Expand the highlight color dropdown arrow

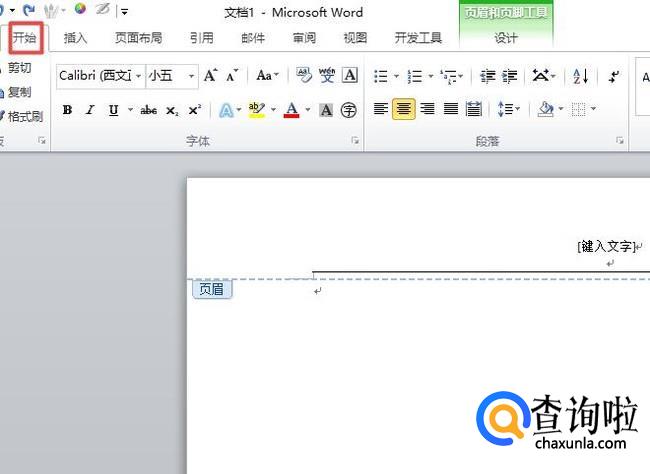[x=273, y=110]
